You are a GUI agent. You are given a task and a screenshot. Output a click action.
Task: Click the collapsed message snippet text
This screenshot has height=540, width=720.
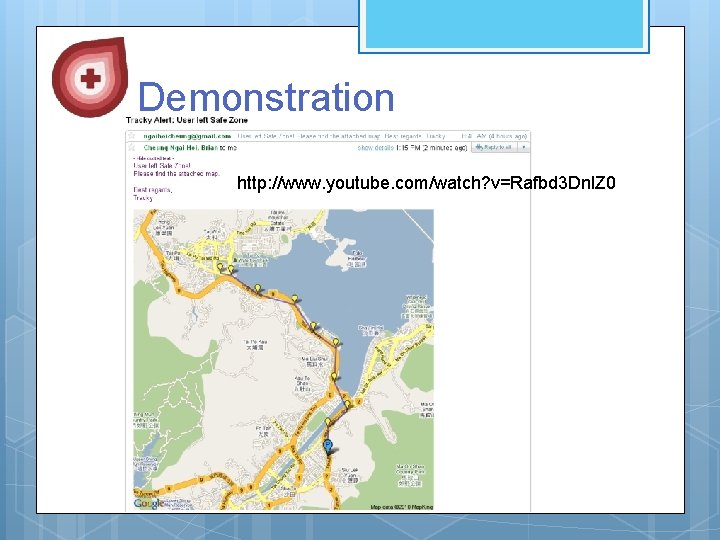point(341,136)
